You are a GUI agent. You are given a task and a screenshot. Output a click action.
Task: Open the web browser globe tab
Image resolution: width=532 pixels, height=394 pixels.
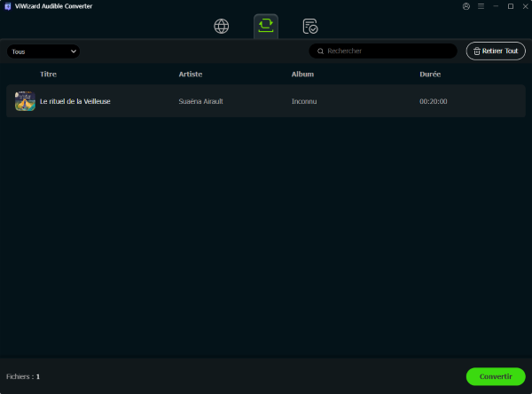(221, 26)
